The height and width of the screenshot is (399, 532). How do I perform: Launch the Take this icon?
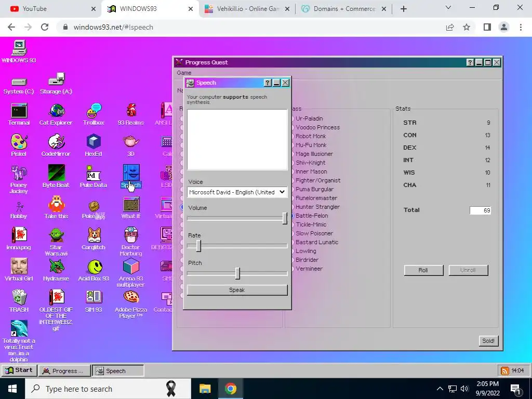tap(56, 208)
